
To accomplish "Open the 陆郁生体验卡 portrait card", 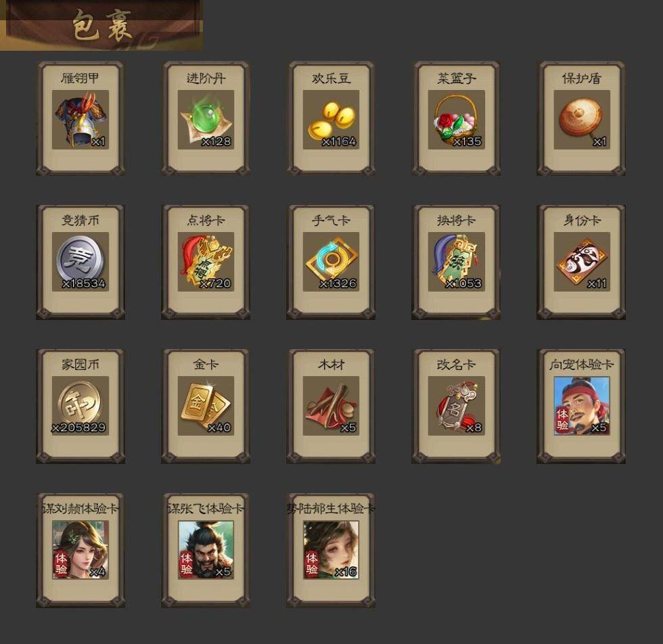I will pyautogui.click(x=331, y=550).
